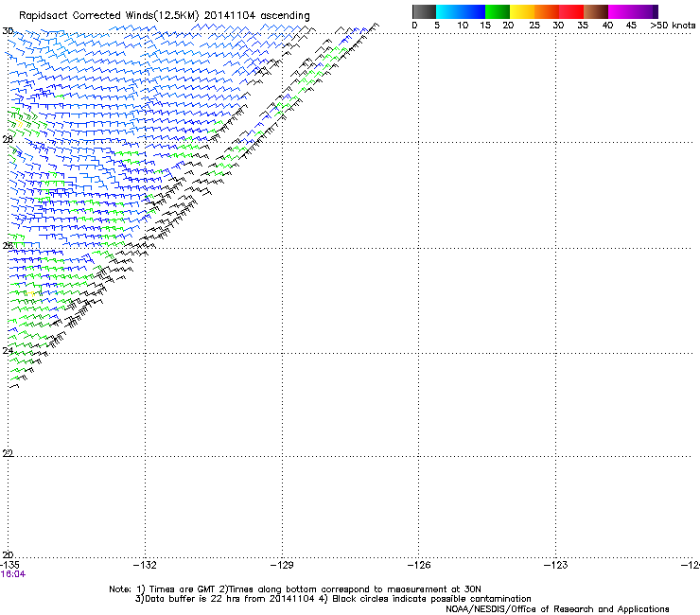Click the latitude label '26'

click(x=8, y=246)
